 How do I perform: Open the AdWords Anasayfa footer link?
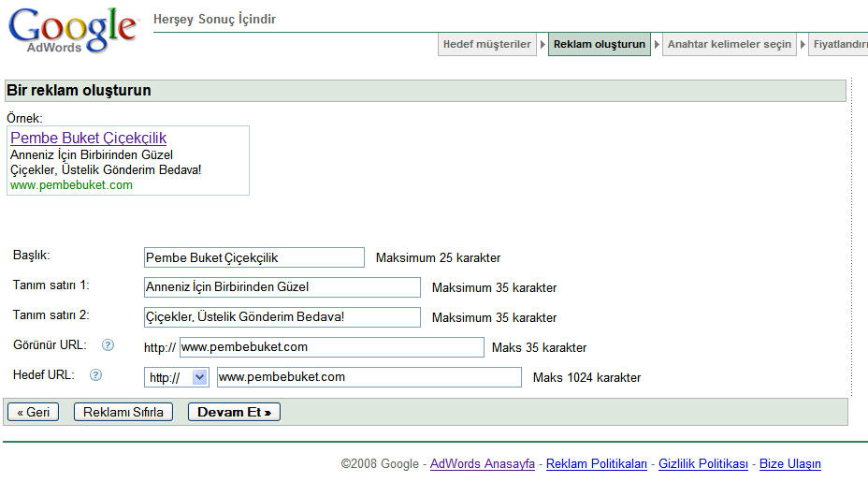(482, 463)
